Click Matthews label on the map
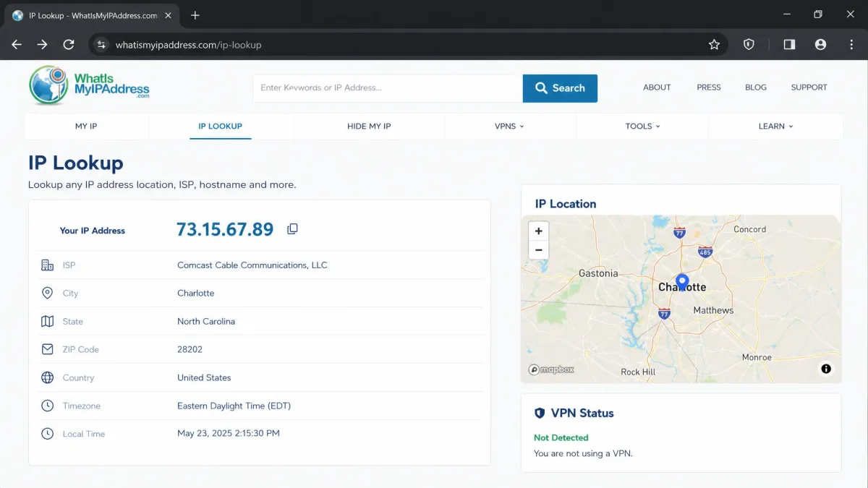 tap(713, 310)
